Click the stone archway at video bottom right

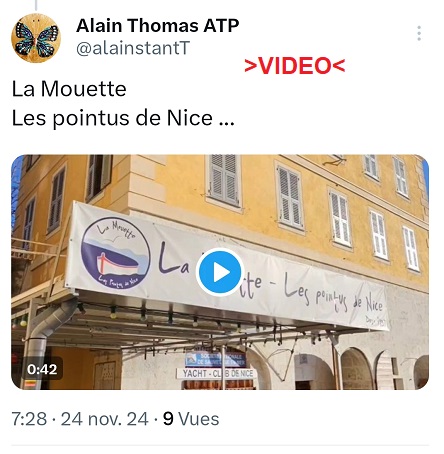pyautogui.click(x=355, y=368)
